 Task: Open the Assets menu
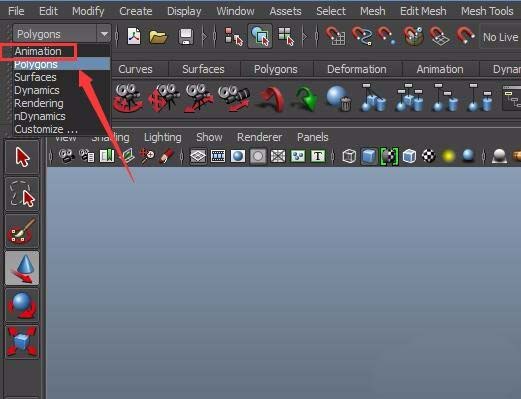[285, 11]
